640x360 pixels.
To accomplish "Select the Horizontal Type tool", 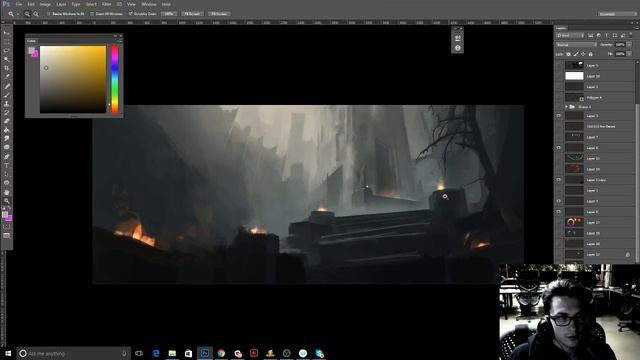I will point(6,166).
